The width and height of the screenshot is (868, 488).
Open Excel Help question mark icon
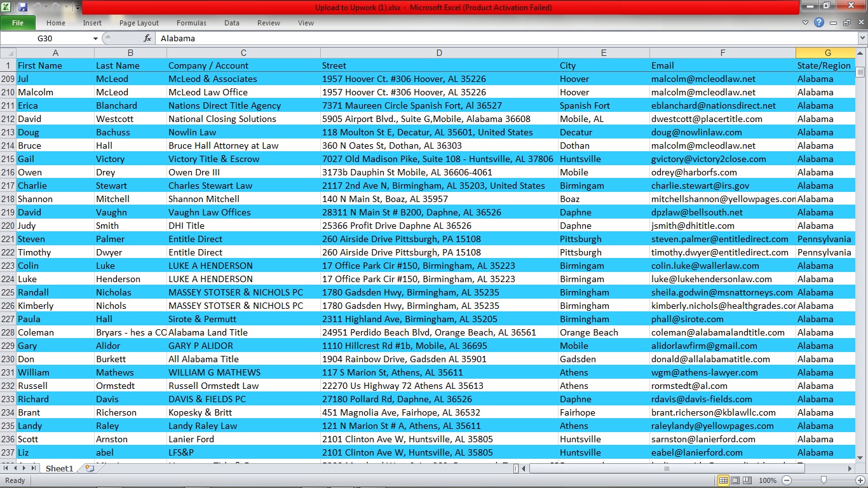[x=819, y=23]
